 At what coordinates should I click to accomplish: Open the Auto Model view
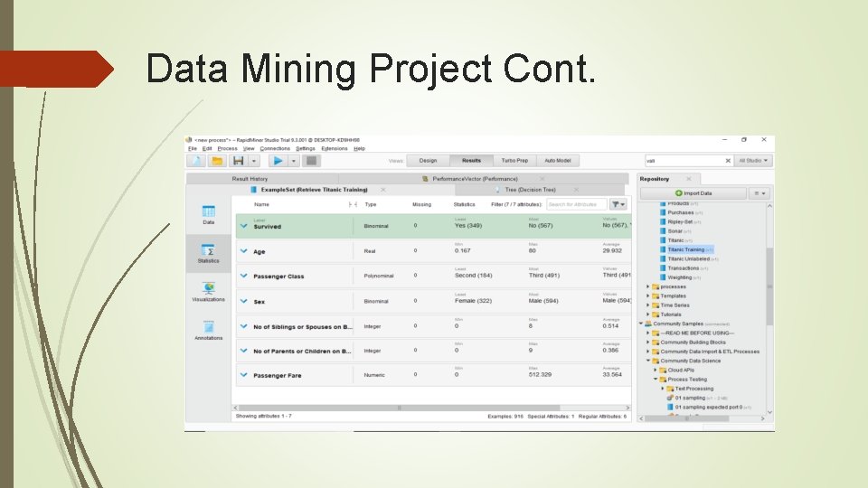click(558, 161)
